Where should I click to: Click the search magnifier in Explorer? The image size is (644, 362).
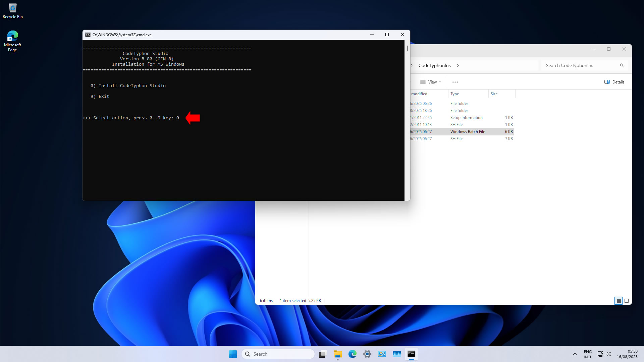pyautogui.click(x=622, y=65)
